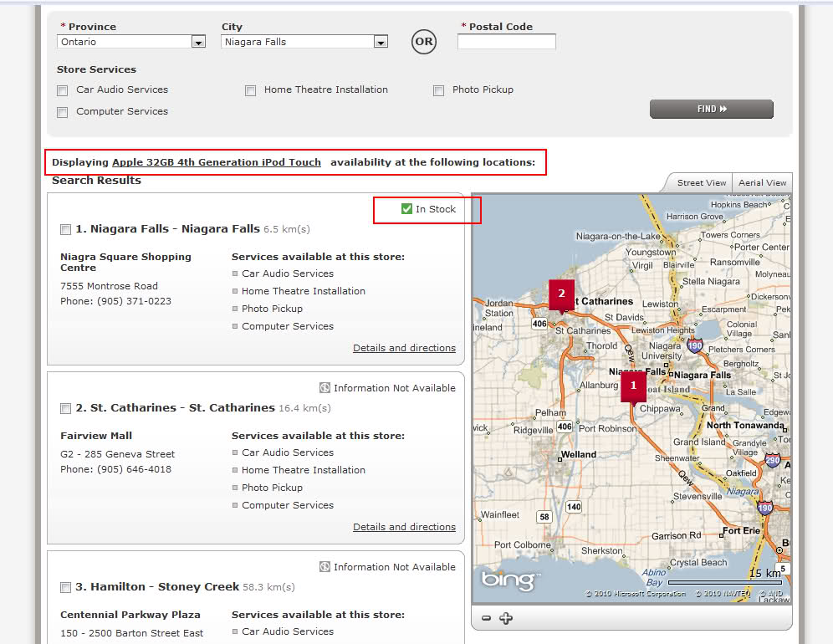Viewport: 833px width, 644px height.
Task: Click map marker number 1
Action: tap(633, 386)
